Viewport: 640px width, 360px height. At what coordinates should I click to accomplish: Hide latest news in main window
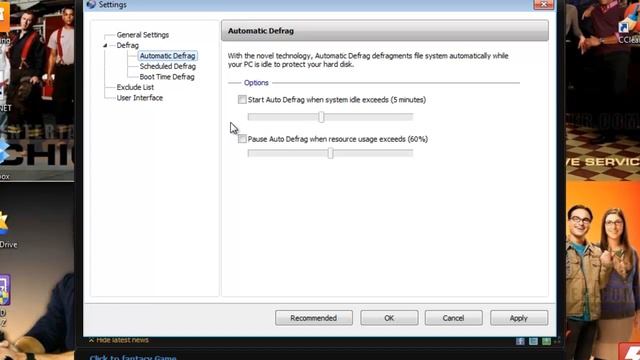coord(119,340)
